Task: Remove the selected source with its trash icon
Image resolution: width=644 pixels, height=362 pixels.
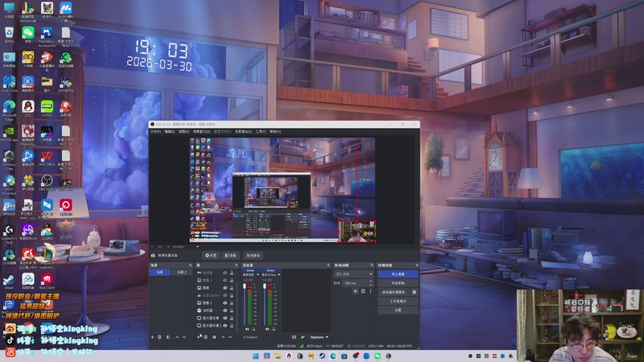Action: pyautogui.click(x=206, y=337)
